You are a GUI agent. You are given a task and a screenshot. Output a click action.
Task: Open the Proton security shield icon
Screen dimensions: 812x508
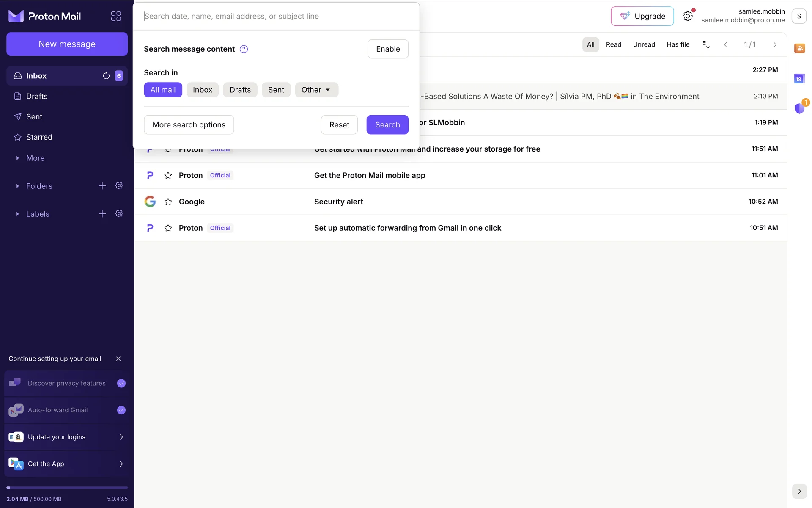point(799,108)
